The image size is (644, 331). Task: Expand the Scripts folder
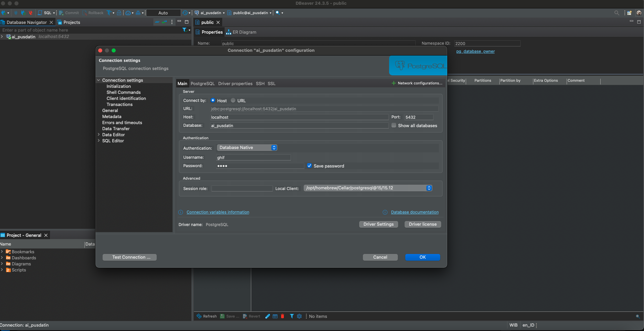2,270
